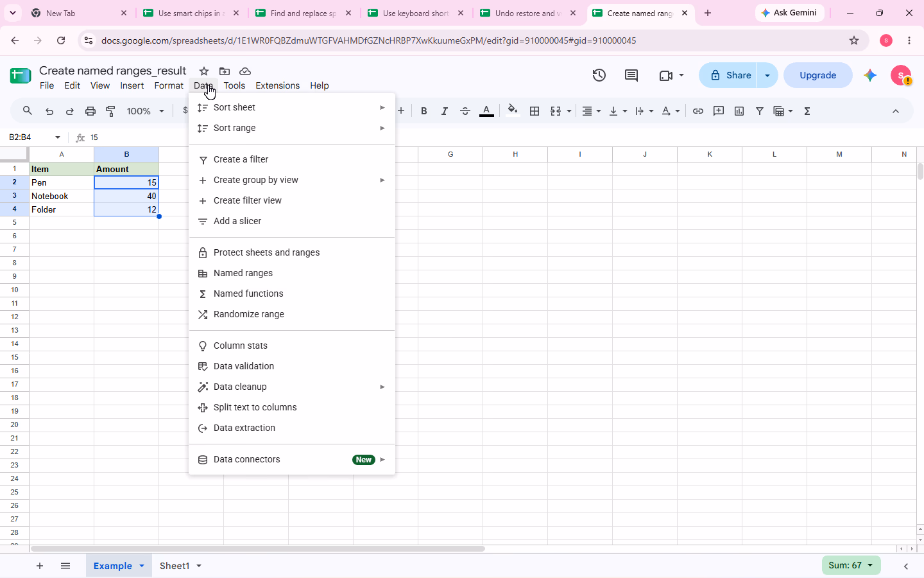Viewport: 924px width, 578px height.
Task: Open text rotation dropdown
Action: (671, 111)
